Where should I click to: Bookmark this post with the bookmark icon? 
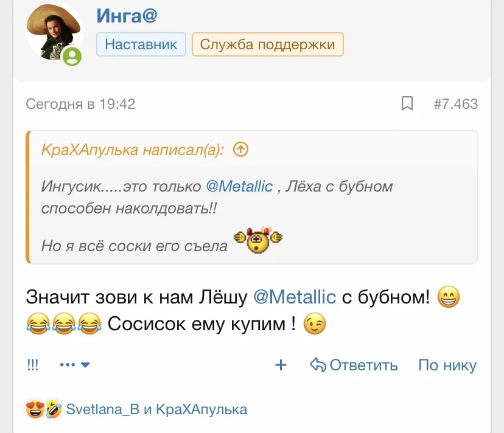[x=407, y=104]
